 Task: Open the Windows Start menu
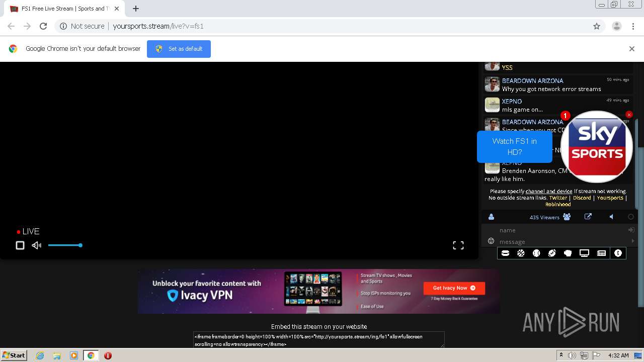point(14,355)
